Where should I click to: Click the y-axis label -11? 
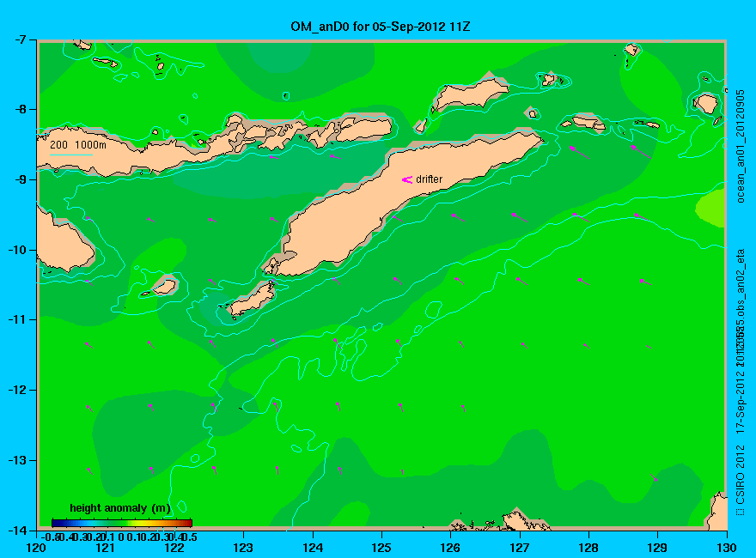[17, 320]
